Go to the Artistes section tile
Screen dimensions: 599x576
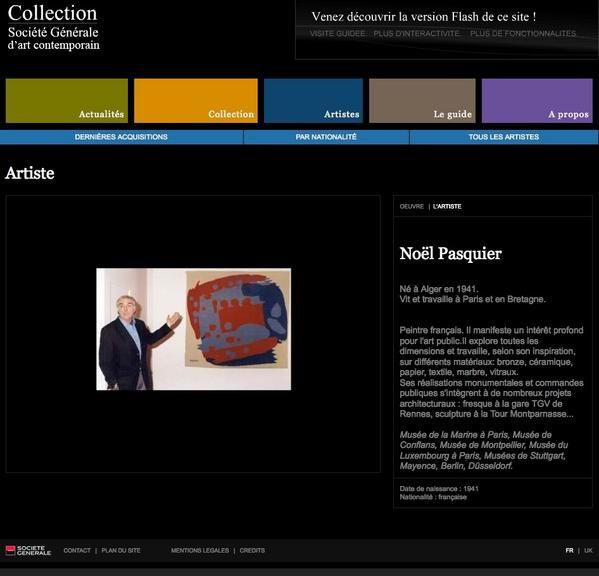pos(313,101)
